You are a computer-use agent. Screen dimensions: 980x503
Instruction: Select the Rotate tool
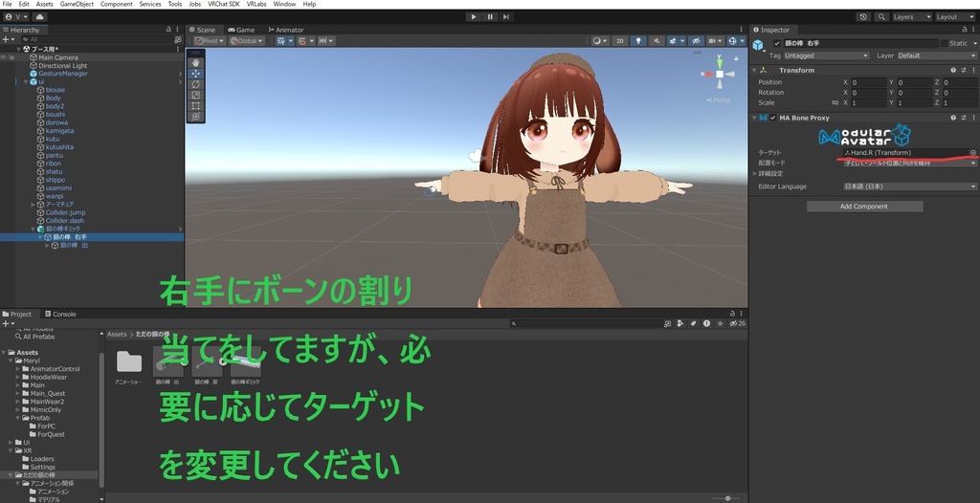195,84
